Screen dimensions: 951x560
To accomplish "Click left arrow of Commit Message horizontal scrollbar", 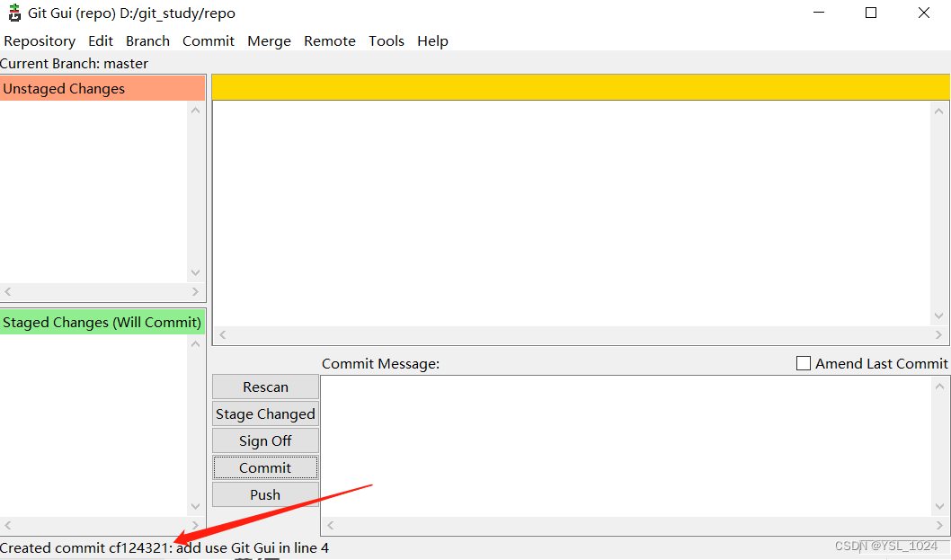I will click(331, 526).
